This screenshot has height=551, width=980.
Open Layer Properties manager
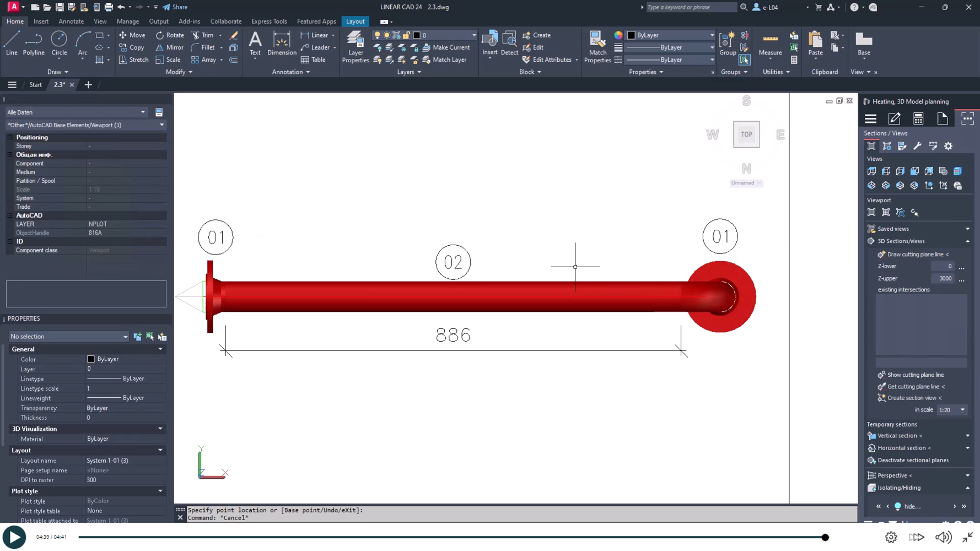point(356,47)
